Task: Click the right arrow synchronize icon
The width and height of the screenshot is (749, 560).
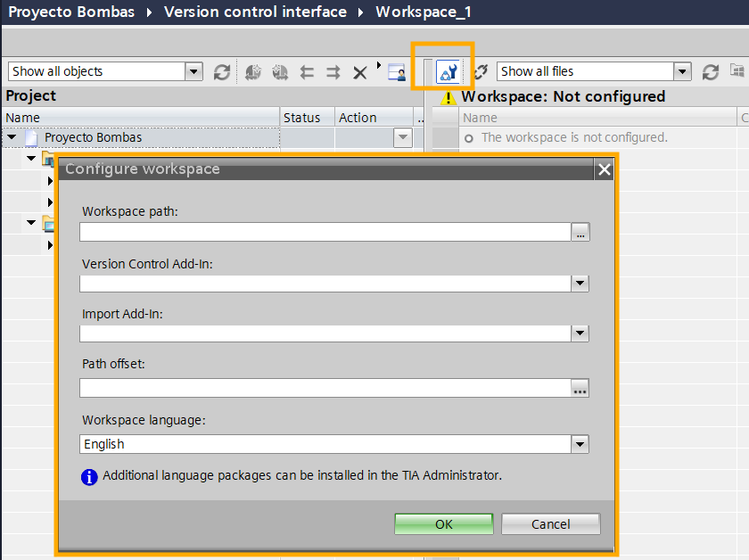Action: 333,72
